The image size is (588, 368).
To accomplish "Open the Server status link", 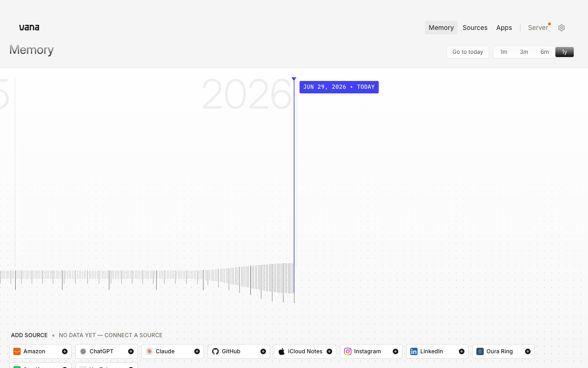I will click(538, 28).
